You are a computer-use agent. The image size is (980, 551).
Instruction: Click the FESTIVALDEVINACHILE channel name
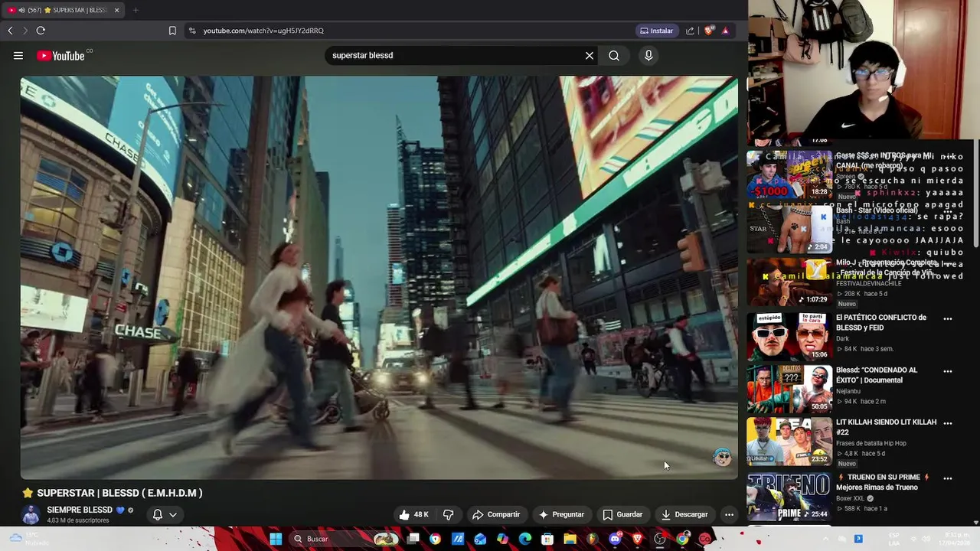(x=868, y=284)
